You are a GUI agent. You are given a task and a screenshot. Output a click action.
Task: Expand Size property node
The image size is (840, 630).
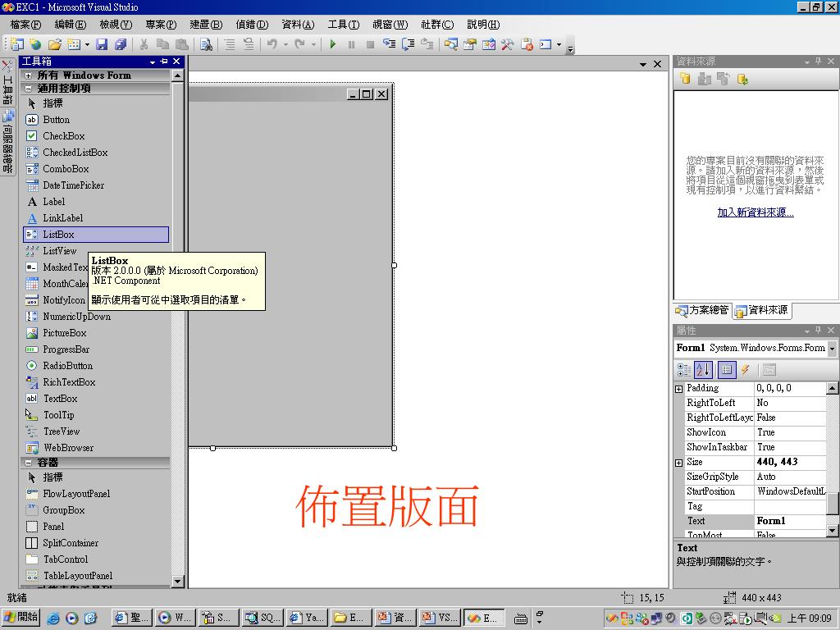tap(678, 463)
